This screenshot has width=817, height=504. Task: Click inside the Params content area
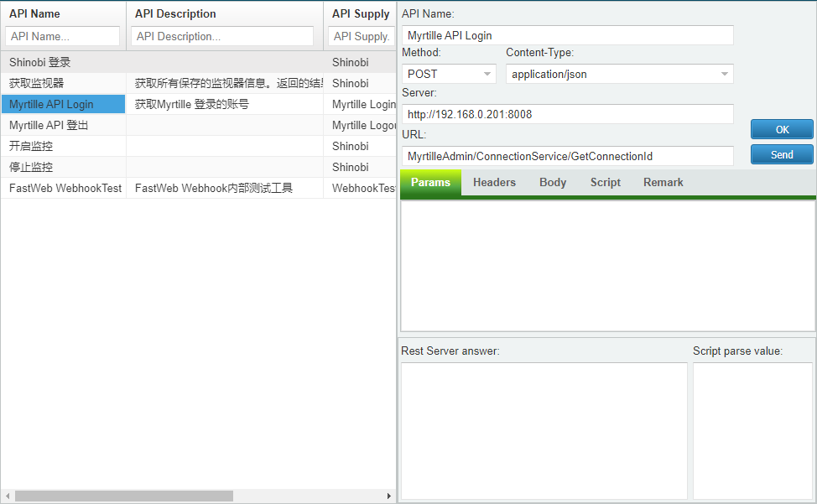coord(607,266)
